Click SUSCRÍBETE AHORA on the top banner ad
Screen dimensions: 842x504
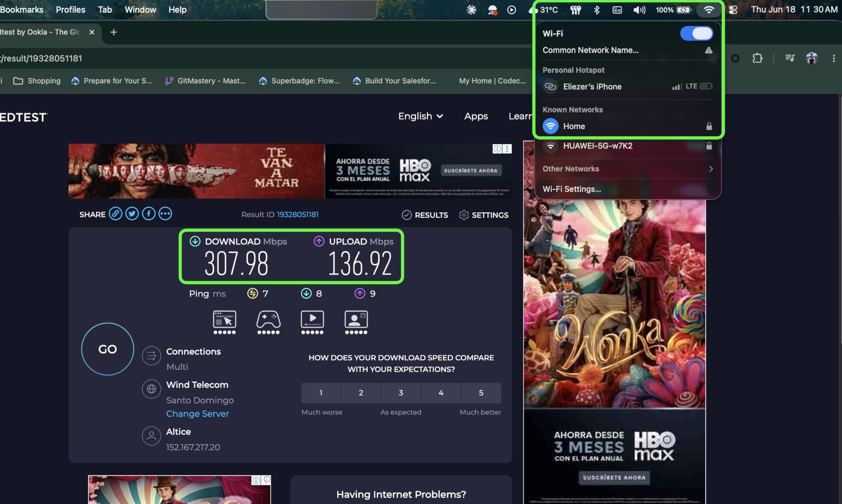[470, 170]
